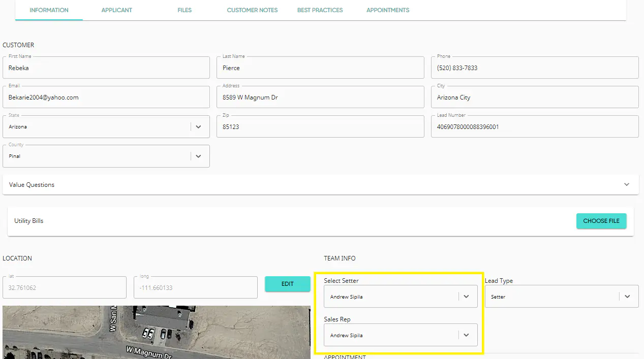Viewport: 644px width, 359px height.
Task: Open the Select Setter dropdown arrow
Action: point(466,297)
